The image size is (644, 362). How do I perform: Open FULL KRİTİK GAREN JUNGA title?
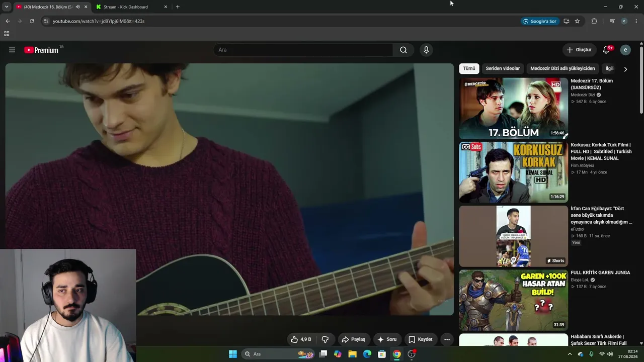coord(600,273)
